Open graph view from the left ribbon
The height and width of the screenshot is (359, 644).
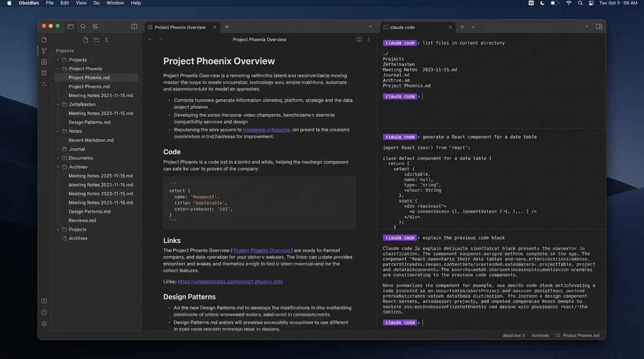(44, 50)
